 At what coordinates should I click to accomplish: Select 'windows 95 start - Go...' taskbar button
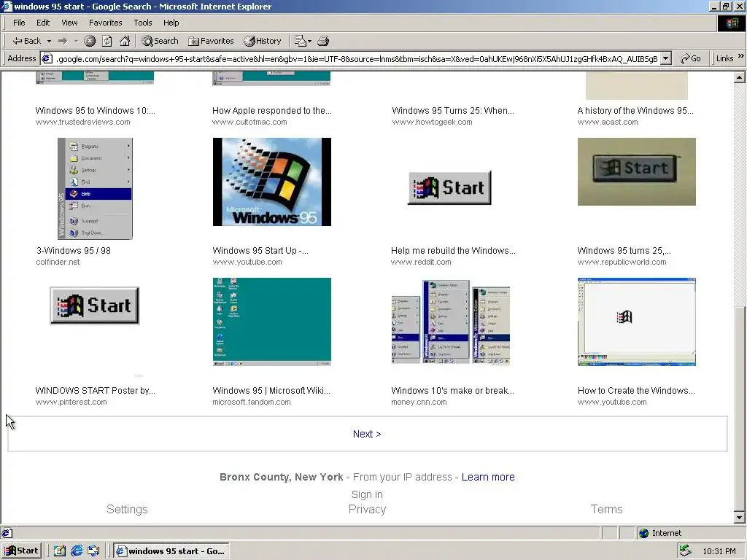click(x=172, y=551)
